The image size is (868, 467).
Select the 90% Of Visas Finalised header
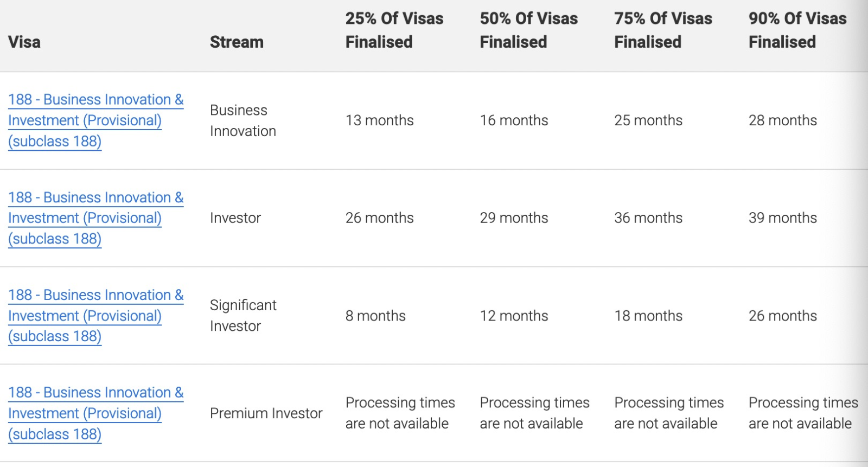[x=797, y=30]
